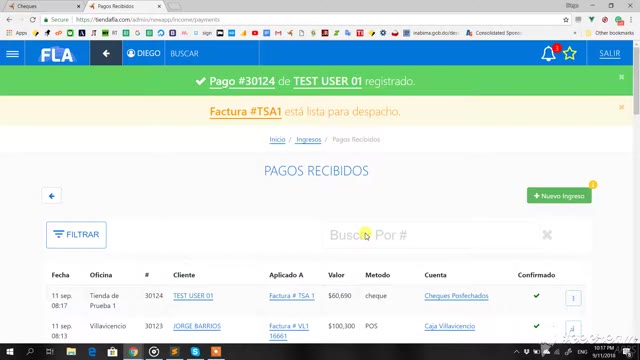The height and width of the screenshot is (360, 640).
Task: Bookmark page with address bar star
Action: (566, 20)
